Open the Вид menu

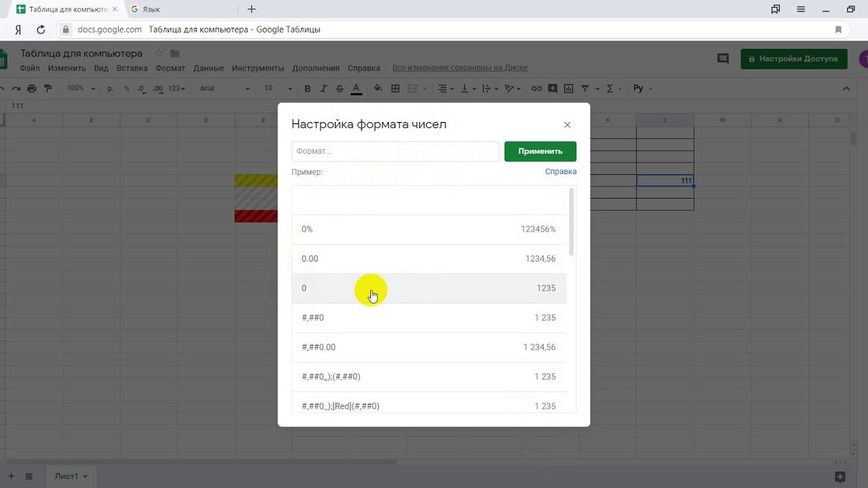coord(101,68)
